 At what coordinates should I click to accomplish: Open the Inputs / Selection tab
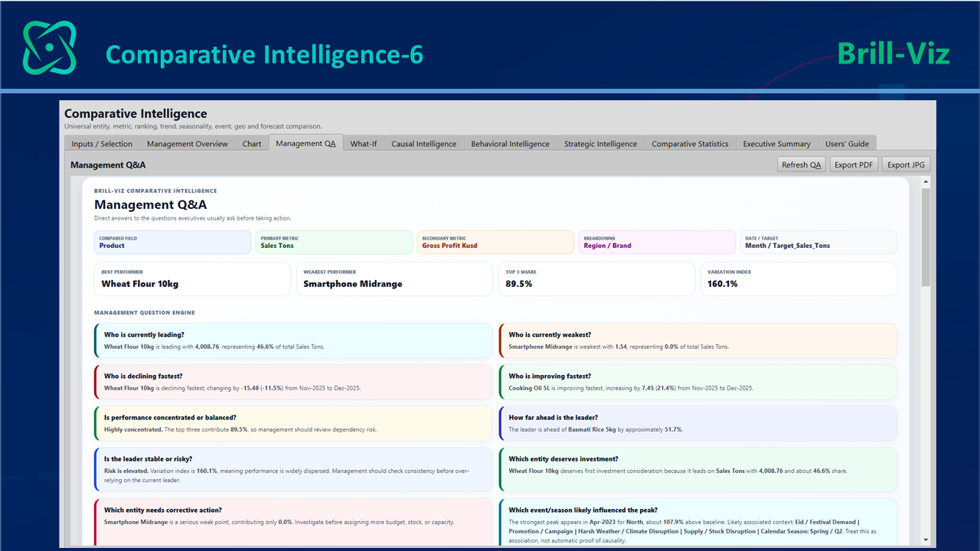pos(102,143)
